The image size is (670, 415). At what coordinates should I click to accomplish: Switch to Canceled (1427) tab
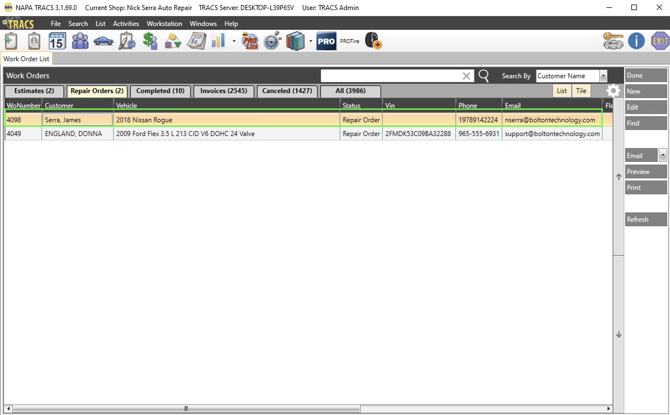[x=287, y=91]
